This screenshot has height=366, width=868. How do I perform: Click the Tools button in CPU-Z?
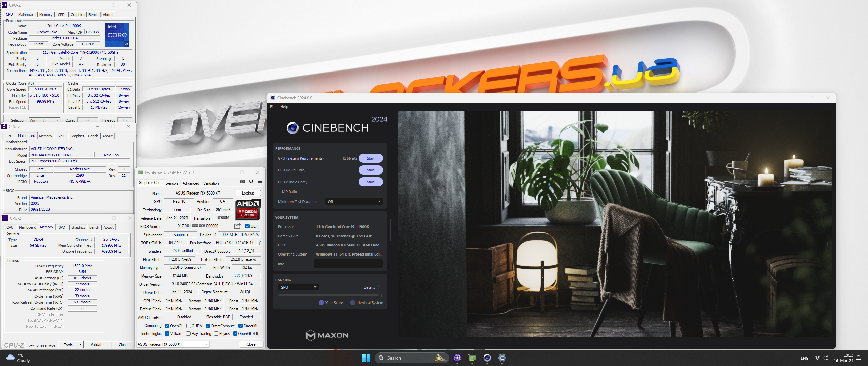point(68,345)
